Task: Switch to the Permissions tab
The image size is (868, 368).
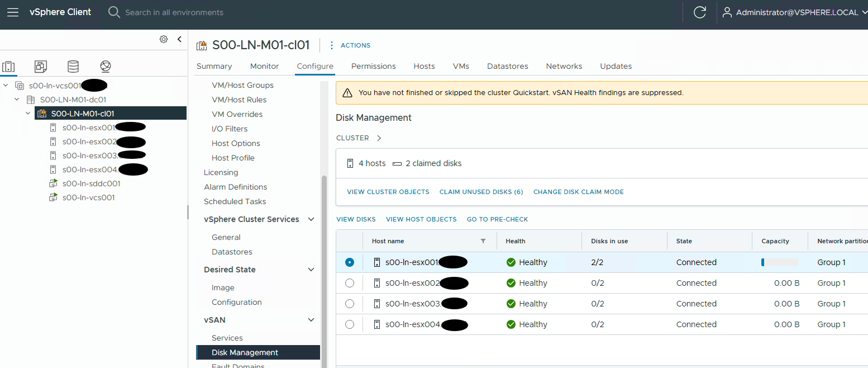Action: 374,66
